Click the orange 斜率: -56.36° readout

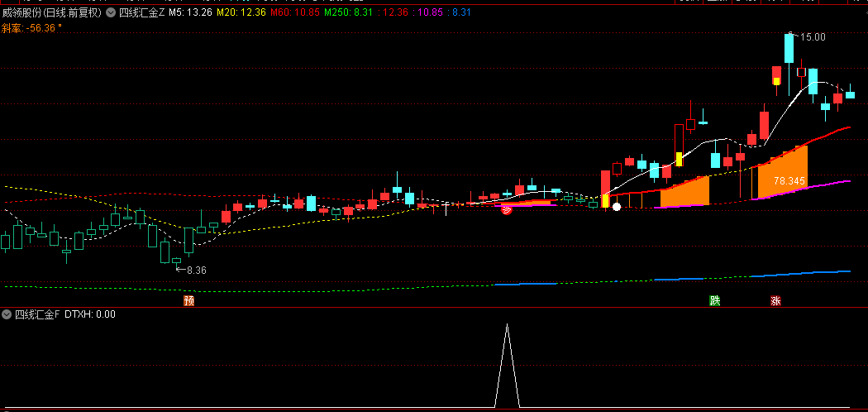coord(32,27)
